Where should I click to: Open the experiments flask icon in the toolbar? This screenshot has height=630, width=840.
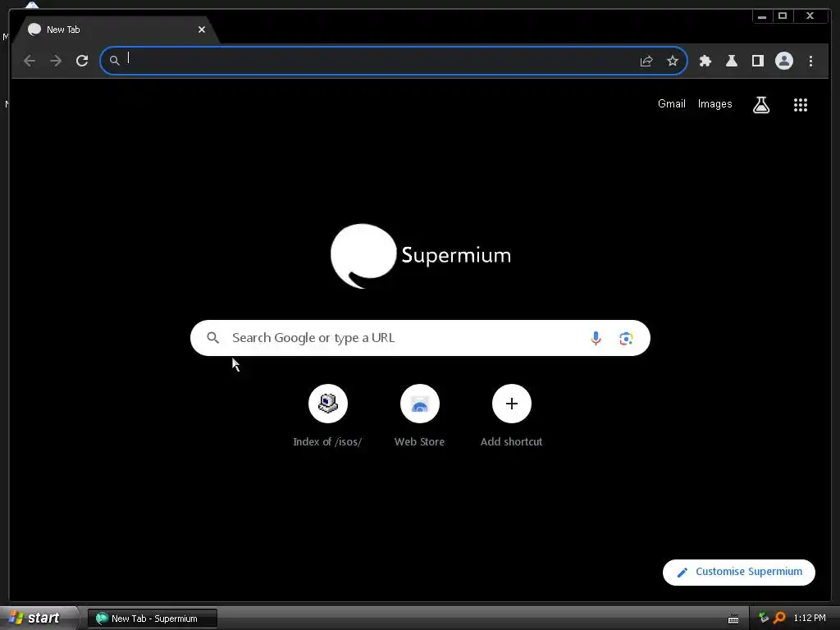[731, 61]
